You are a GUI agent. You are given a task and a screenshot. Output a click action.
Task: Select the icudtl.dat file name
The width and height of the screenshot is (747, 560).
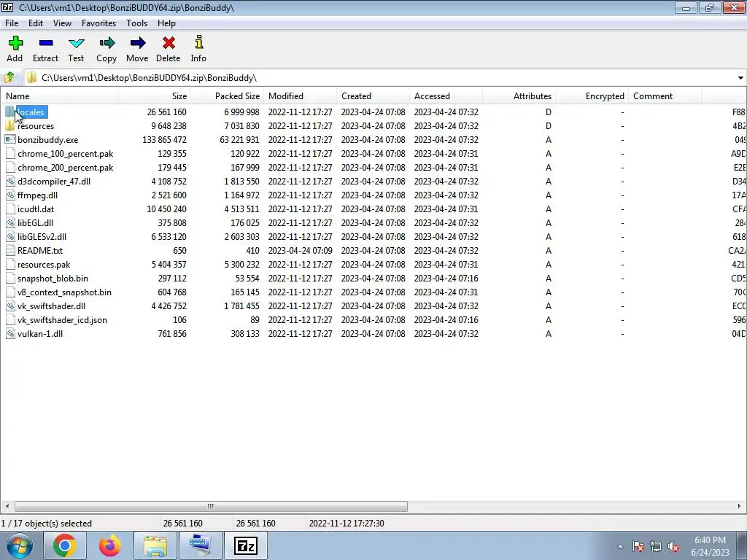pyautogui.click(x=36, y=209)
